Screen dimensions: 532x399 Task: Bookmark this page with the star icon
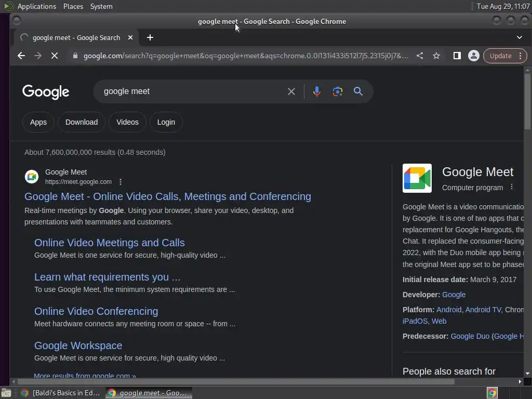click(x=436, y=56)
